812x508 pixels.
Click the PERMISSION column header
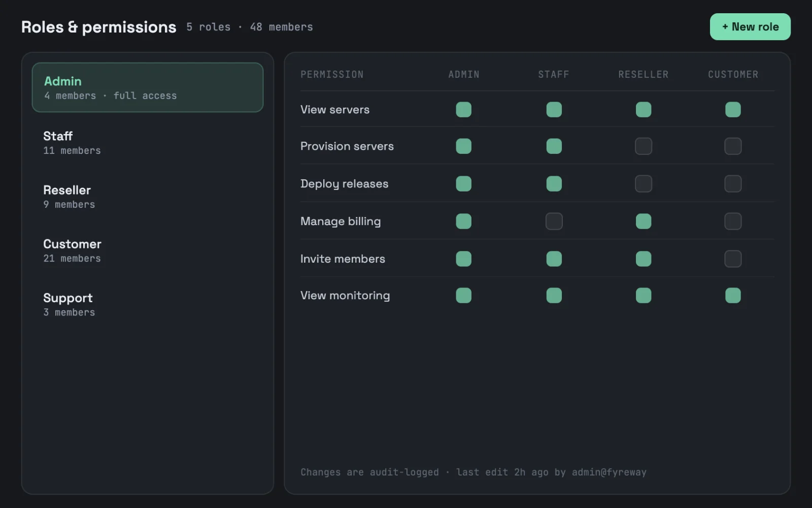pos(332,75)
